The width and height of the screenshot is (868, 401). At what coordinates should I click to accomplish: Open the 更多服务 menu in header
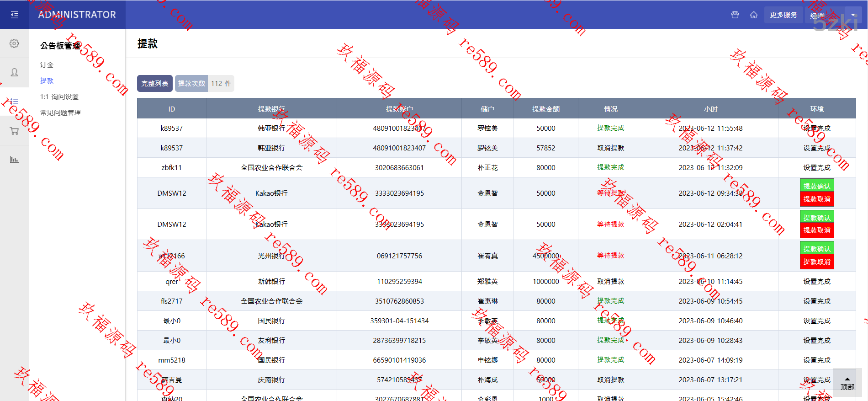click(x=783, y=15)
